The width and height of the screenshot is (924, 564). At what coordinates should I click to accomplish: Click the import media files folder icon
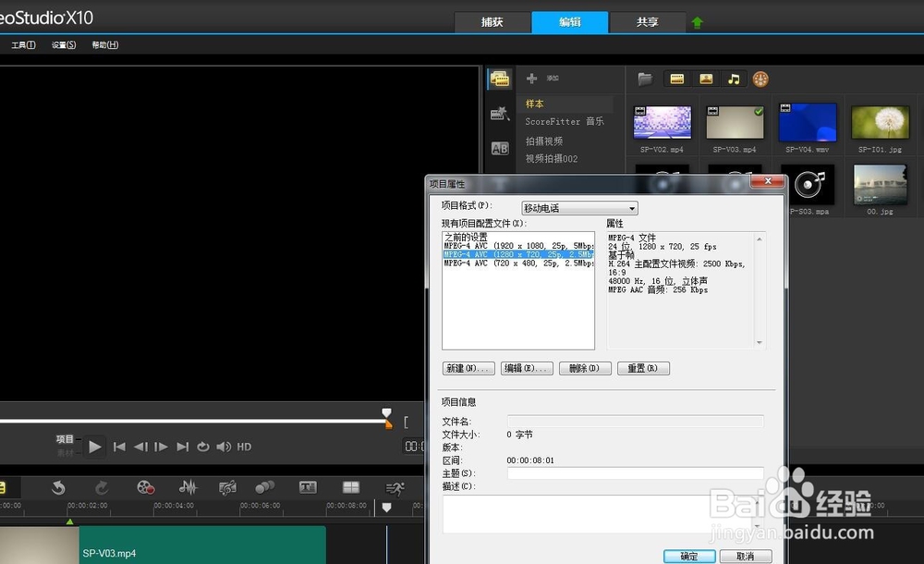click(x=645, y=79)
